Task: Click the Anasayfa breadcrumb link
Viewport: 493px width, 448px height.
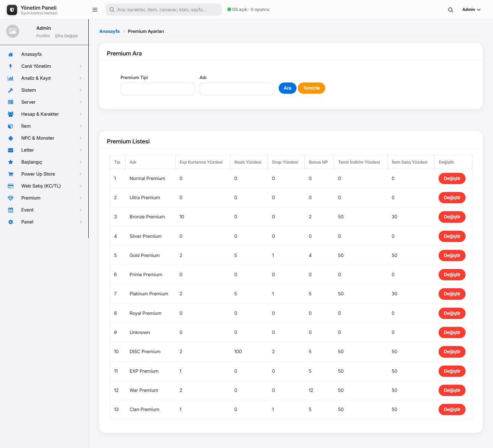Action: point(110,31)
